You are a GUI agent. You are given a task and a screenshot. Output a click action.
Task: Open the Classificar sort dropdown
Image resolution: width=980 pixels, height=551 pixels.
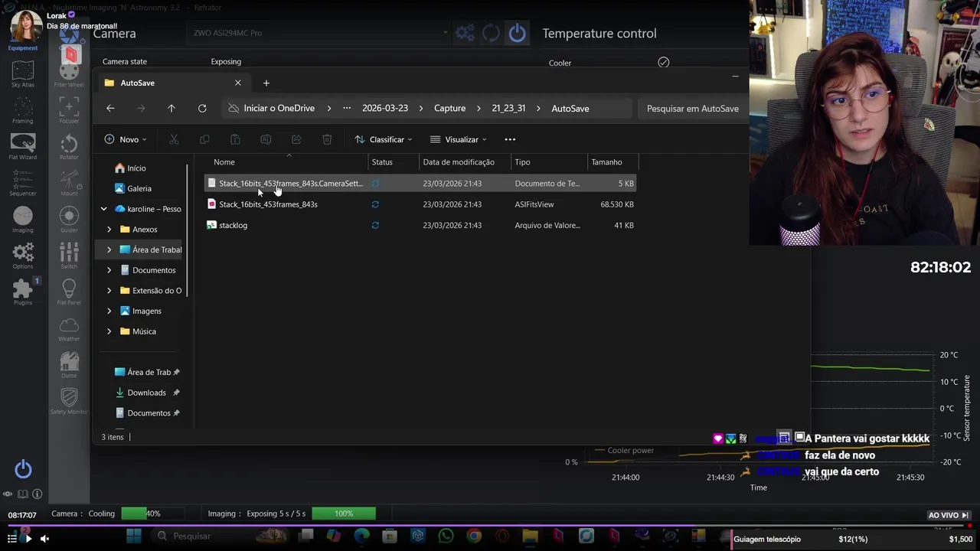coord(383,139)
